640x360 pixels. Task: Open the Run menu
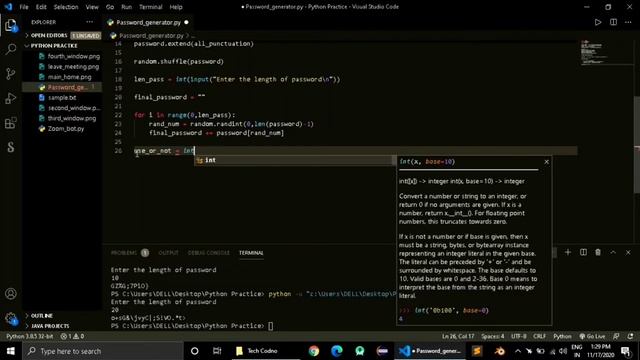point(127,7)
